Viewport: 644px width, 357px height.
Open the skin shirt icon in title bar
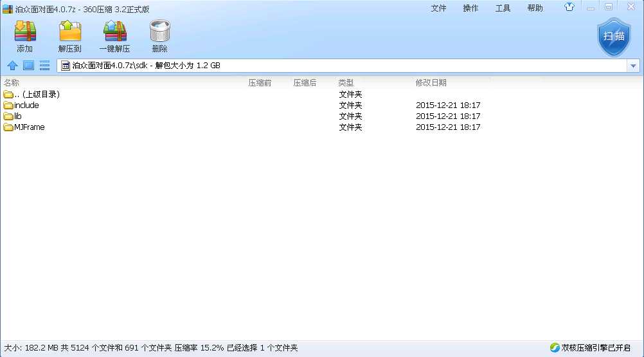pos(569,7)
